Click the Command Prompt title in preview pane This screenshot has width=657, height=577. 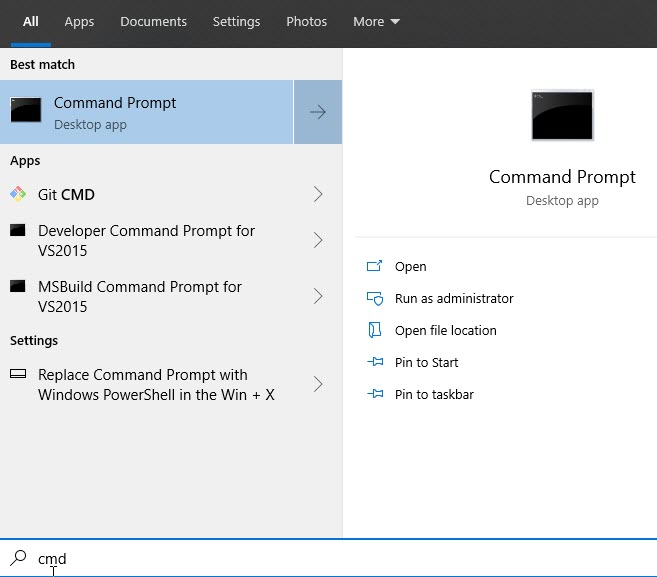click(x=562, y=177)
